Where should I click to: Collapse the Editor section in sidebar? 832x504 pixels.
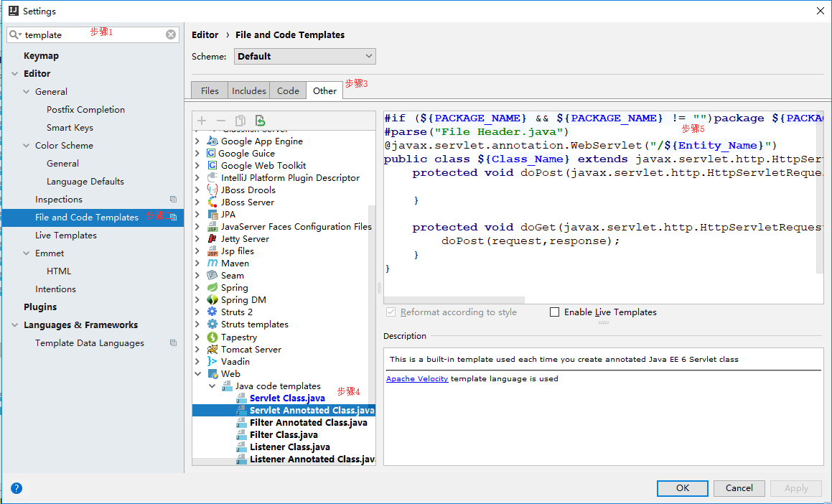coord(15,74)
